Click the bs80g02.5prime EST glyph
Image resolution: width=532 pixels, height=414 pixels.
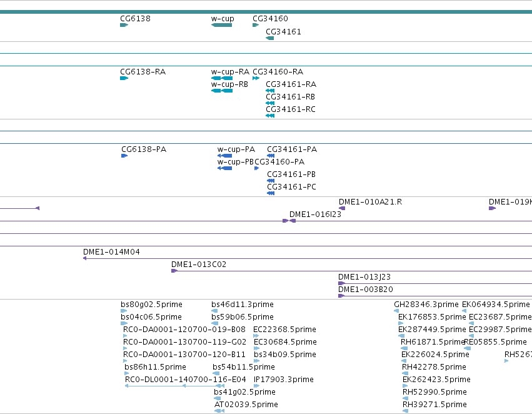[x=124, y=311]
